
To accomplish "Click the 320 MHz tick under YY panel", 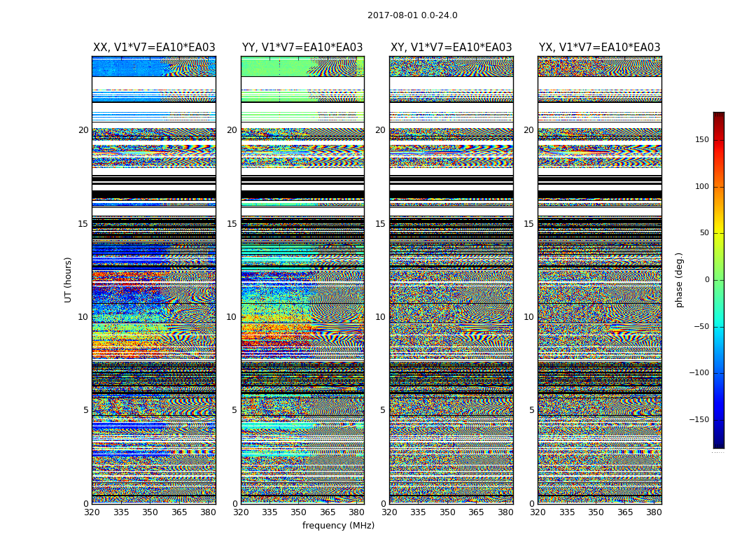I will click(241, 512).
